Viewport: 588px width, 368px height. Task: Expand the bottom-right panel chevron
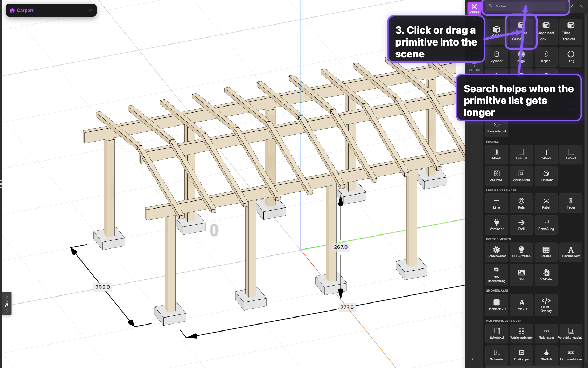coord(472,359)
